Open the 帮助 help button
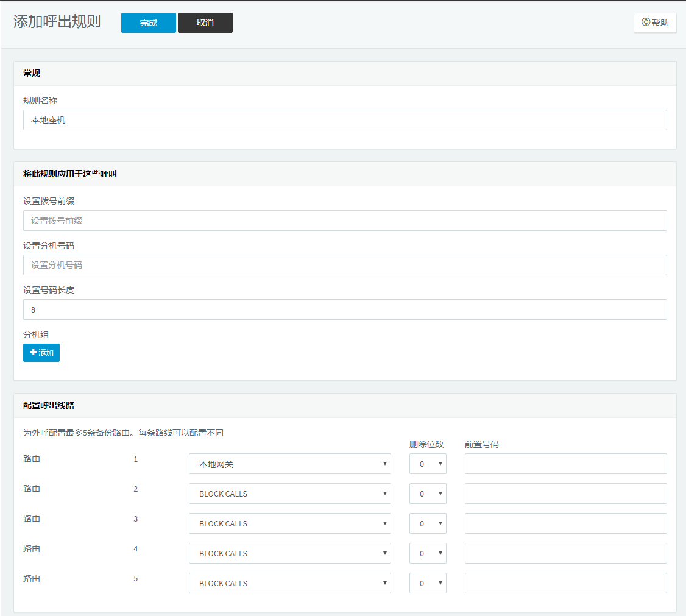Viewport: 686px width, 616px height. 655,23
